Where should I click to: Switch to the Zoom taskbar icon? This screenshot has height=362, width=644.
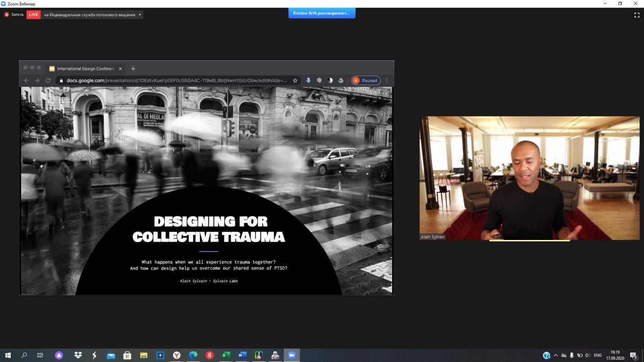(291, 355)
